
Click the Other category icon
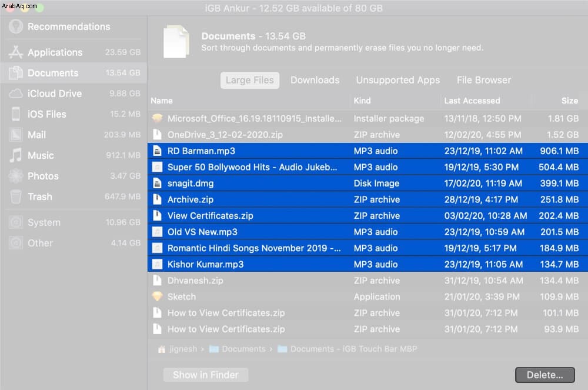tap(16, 243)
